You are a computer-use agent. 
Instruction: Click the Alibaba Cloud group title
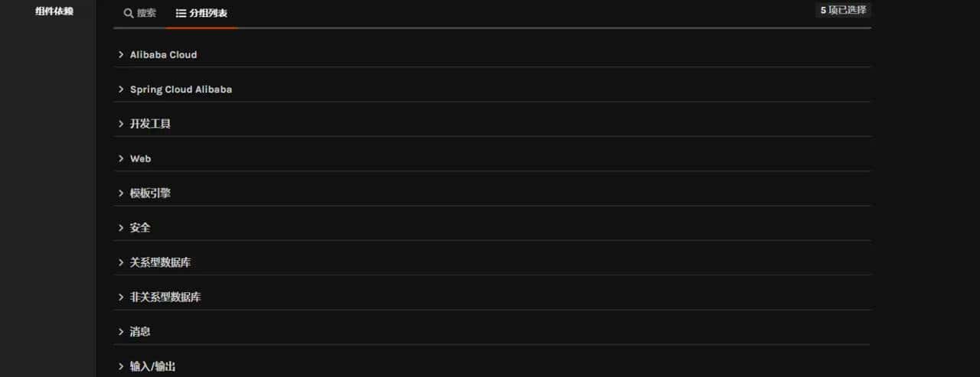[163, 54]
